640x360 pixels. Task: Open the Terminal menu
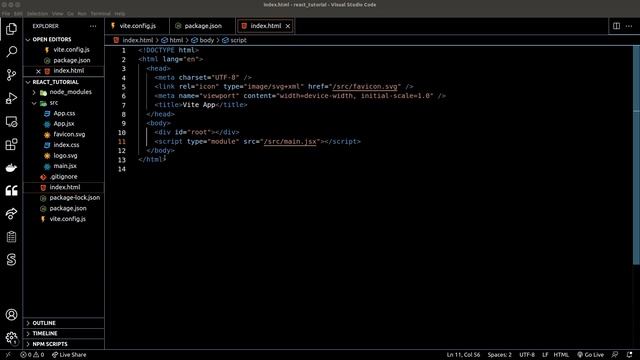tap(100, 13)
